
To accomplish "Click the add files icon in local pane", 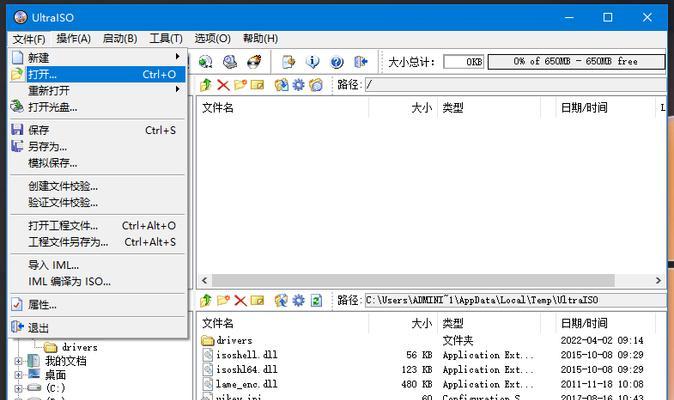I will [x=282, y=300].
